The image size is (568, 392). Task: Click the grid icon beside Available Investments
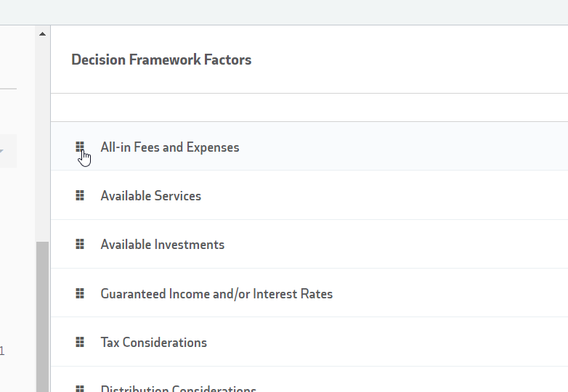pyautogui.click(x=80, y=245)
